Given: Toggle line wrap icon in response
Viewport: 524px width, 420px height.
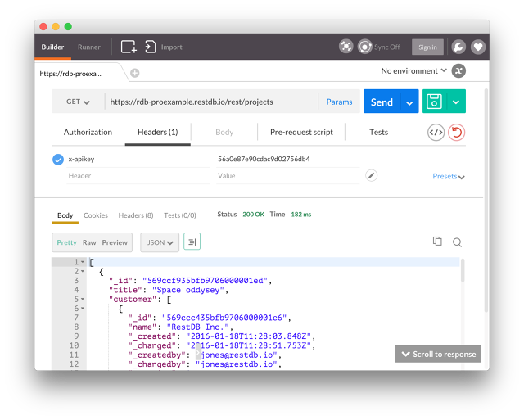Looking at the screenshot, I should click(x=192, y=242).
